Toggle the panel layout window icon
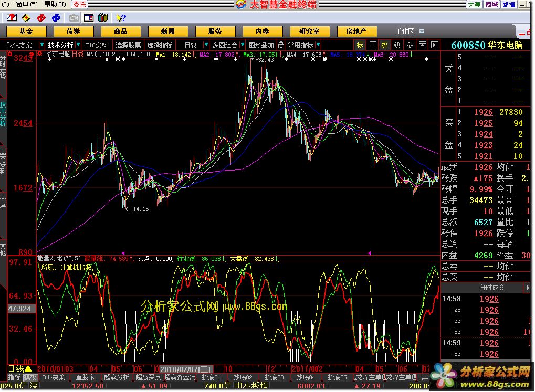This screenshot has width=535, height=392. [x=89, y=17]
